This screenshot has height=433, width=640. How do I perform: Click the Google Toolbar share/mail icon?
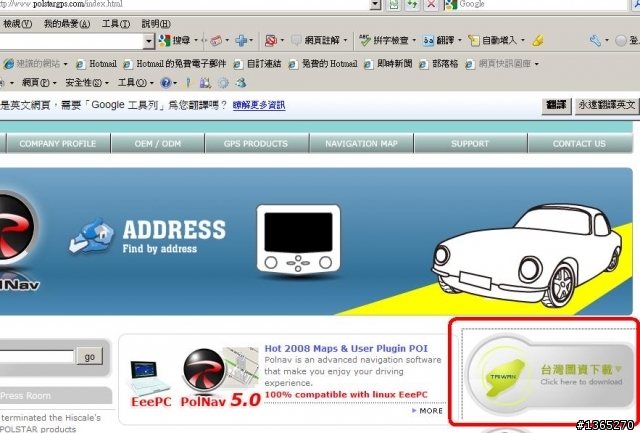coord(216,40)
